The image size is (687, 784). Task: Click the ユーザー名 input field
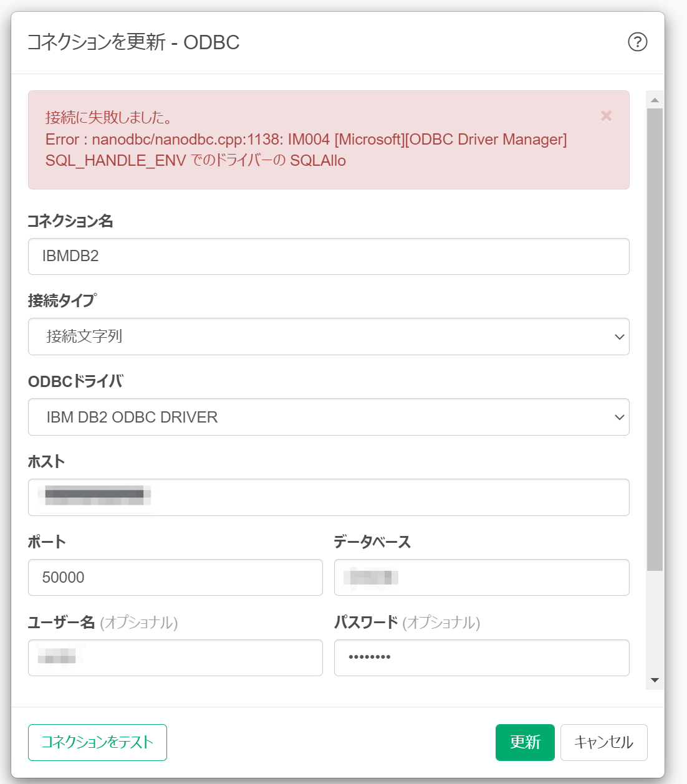(175, 657)
